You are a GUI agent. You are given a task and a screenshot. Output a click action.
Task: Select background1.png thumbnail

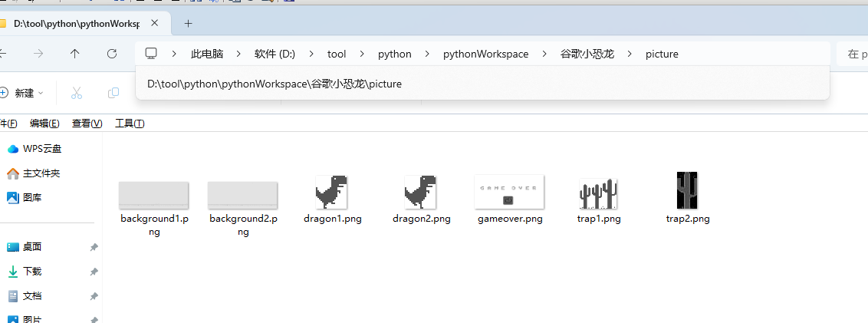[x=154, y=195]
